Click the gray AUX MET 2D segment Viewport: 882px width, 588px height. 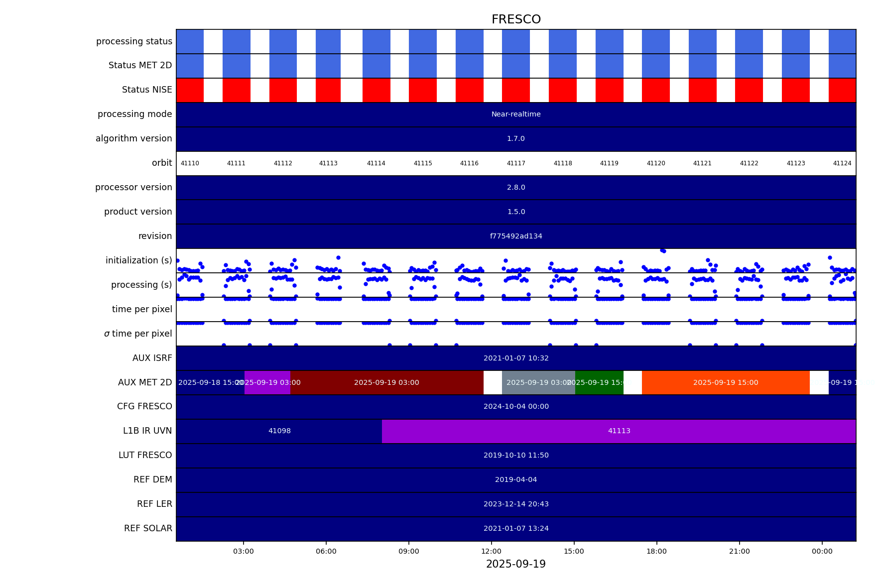(538, 383)
